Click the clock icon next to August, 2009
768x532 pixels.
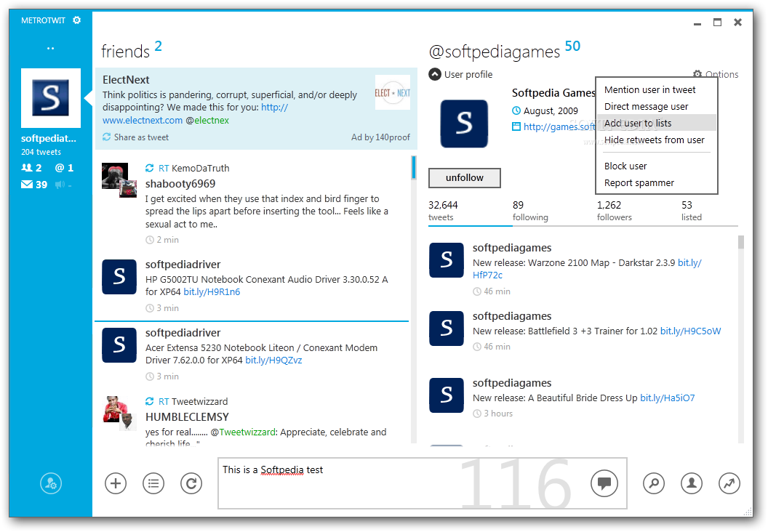pyautogui.click(x=516, y=110)
